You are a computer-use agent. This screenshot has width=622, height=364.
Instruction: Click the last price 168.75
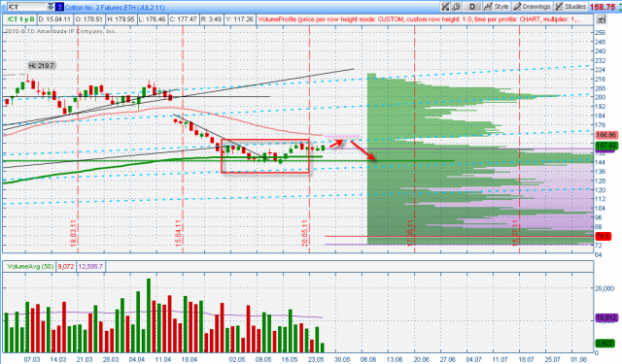(603, 7)
